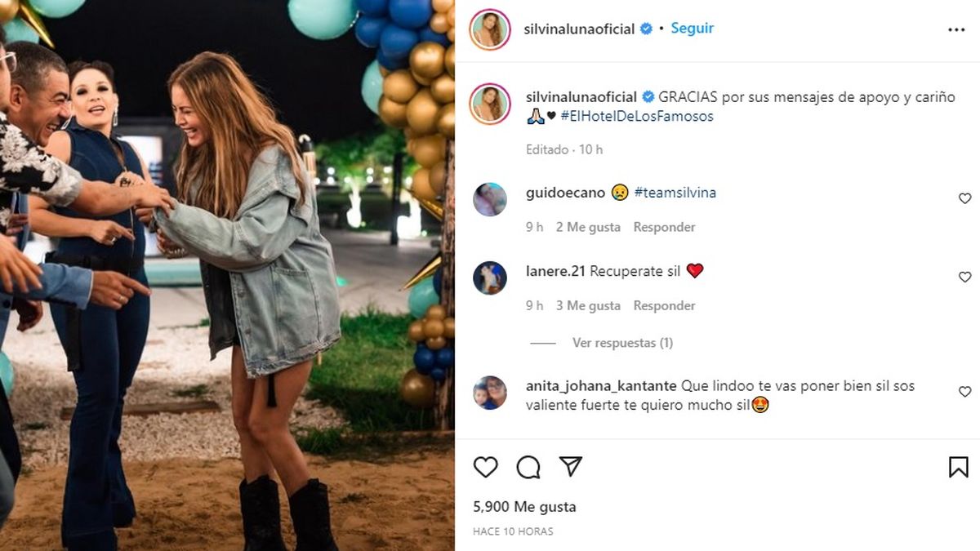This screenshot has width=980, height=551.
Task: Like lanere.21's comment heart
Action: tap(964, 277)
